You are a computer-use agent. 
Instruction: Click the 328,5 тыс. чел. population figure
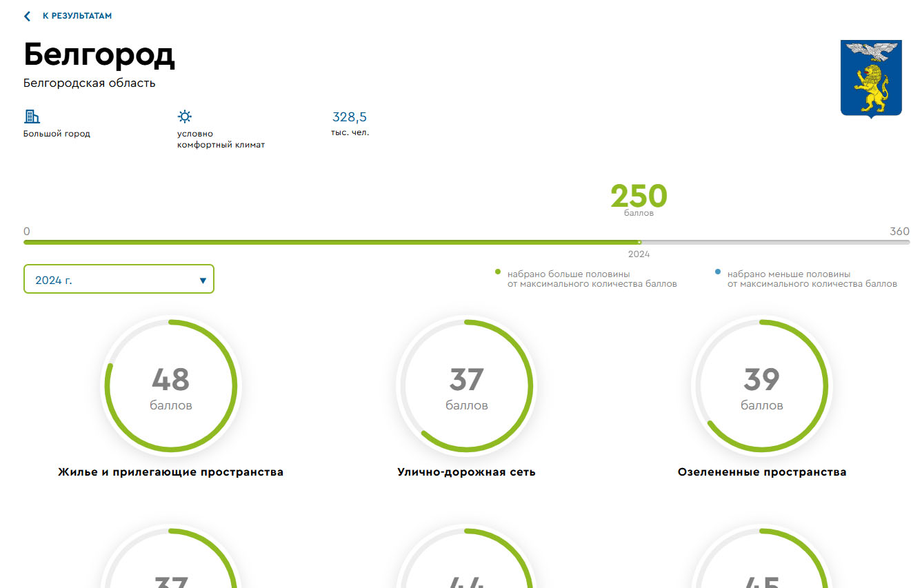click(350, 117)
